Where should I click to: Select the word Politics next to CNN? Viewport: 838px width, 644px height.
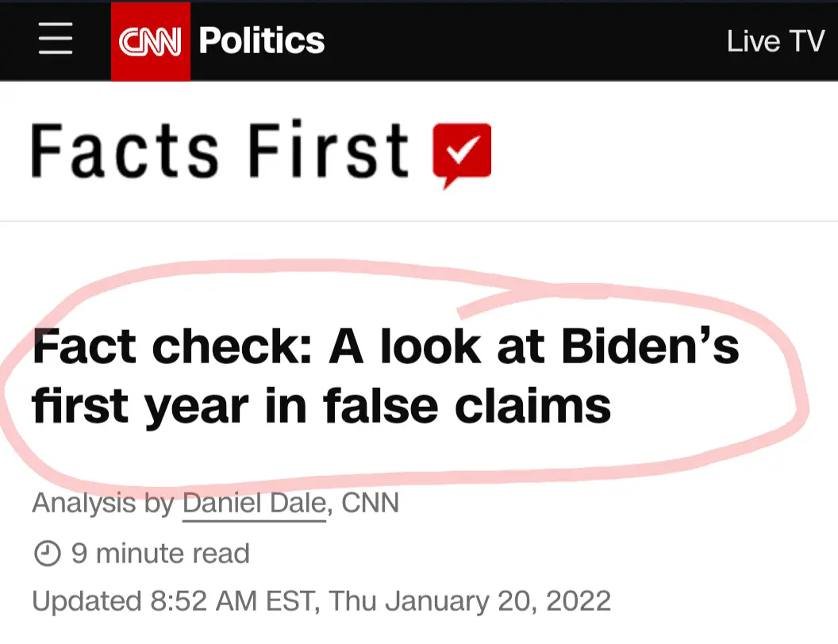[260, 40]
